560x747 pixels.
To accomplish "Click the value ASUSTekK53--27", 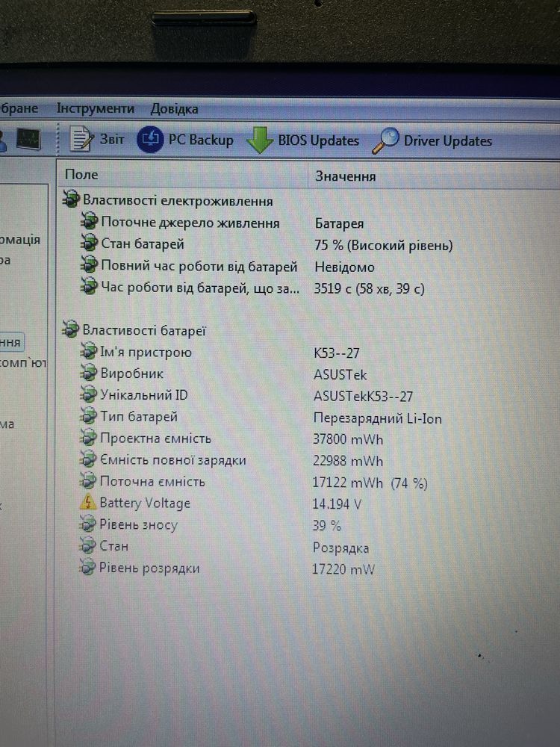I will click(x=363, y=397).
